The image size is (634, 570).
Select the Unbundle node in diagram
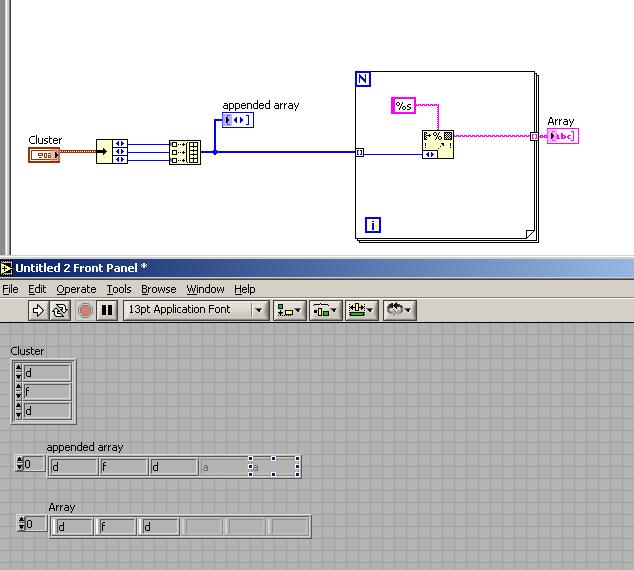tap(112, 152)
